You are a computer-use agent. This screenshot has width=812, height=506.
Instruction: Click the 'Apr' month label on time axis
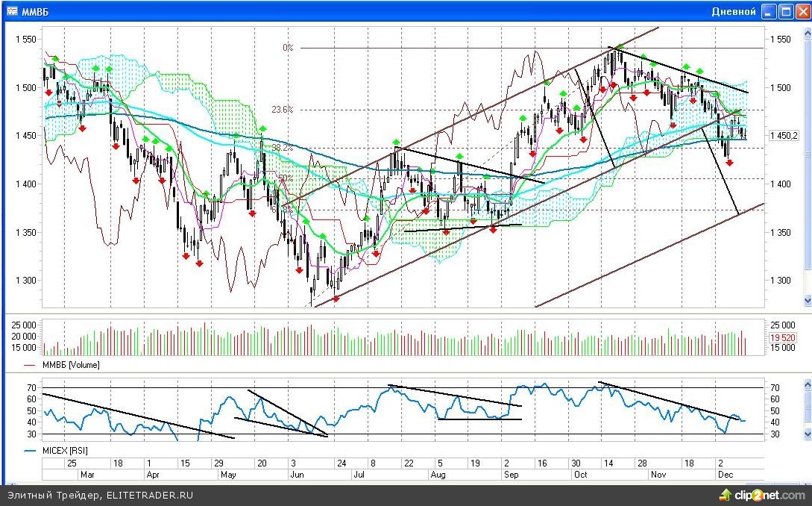[154, 475]
